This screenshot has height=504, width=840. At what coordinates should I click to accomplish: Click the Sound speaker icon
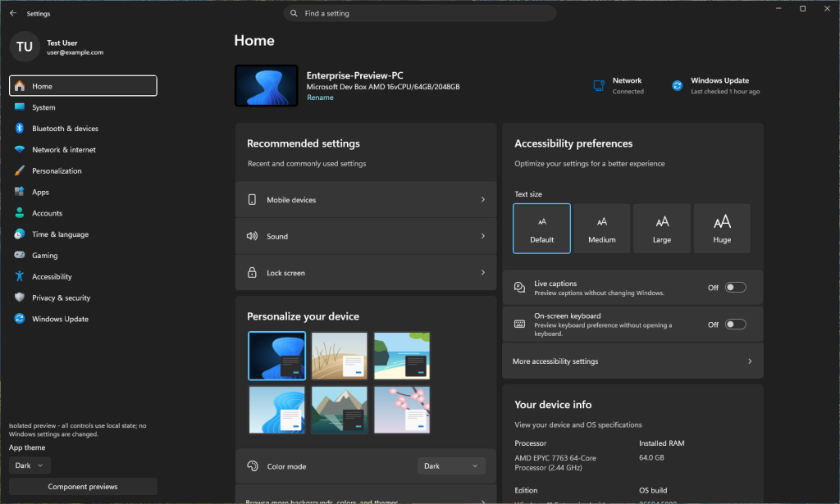tap(252, 236)
